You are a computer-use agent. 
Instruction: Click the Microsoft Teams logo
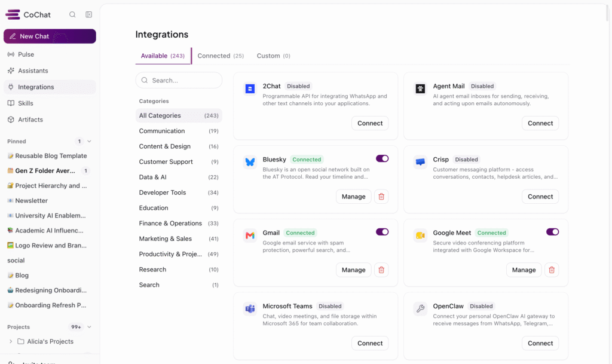pos(250,308)
